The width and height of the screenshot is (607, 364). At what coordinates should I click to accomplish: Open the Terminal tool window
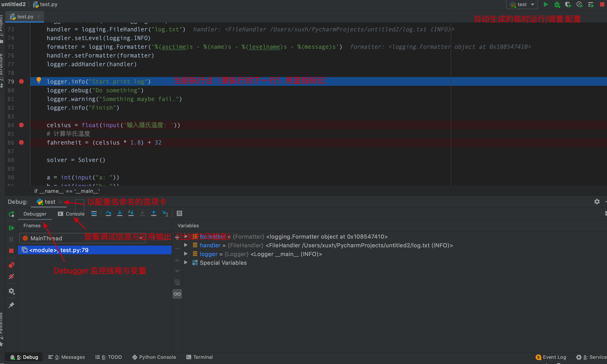[x=200, y=357]
